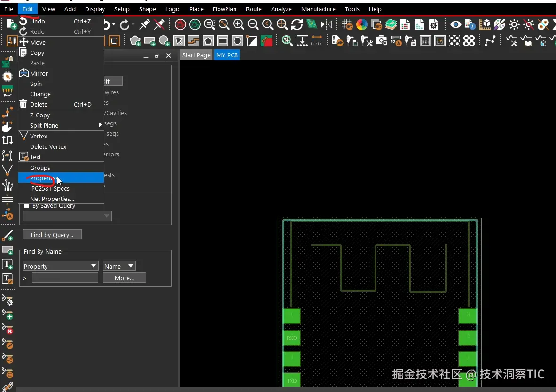The height and width of the screenshot is (392, 556).
Task: Click the More button
Action: 124,278
